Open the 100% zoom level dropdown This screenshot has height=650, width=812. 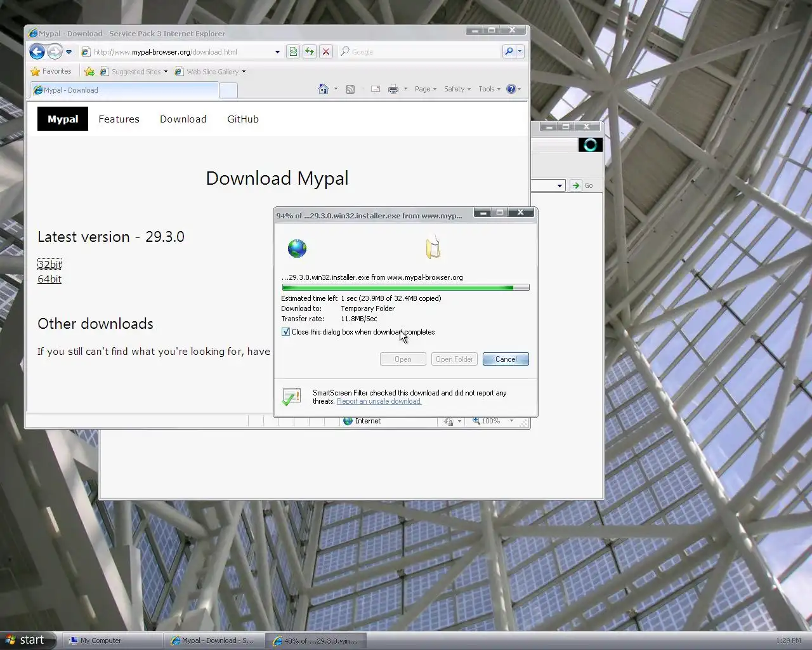[x=511, y=421]
